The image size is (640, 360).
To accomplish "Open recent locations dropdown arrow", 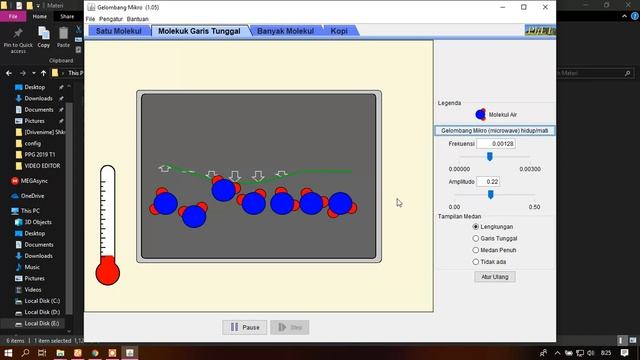I will click(x=33, y=73).
